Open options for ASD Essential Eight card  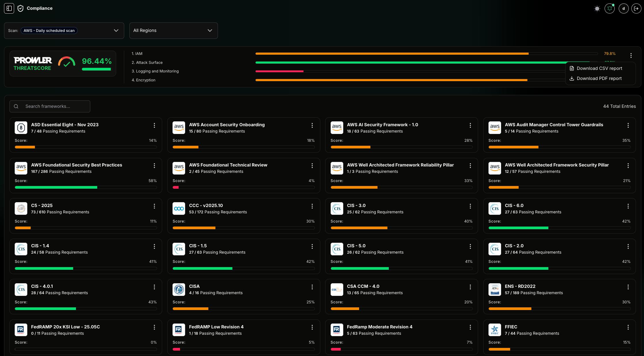pyautogui.click(x=154, y=125)
